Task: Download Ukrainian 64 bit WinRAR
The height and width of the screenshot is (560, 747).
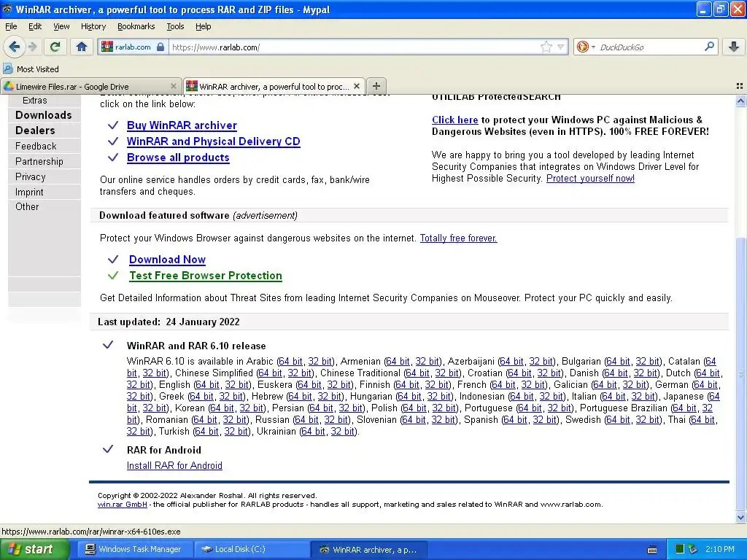Action: pos(314,431)
